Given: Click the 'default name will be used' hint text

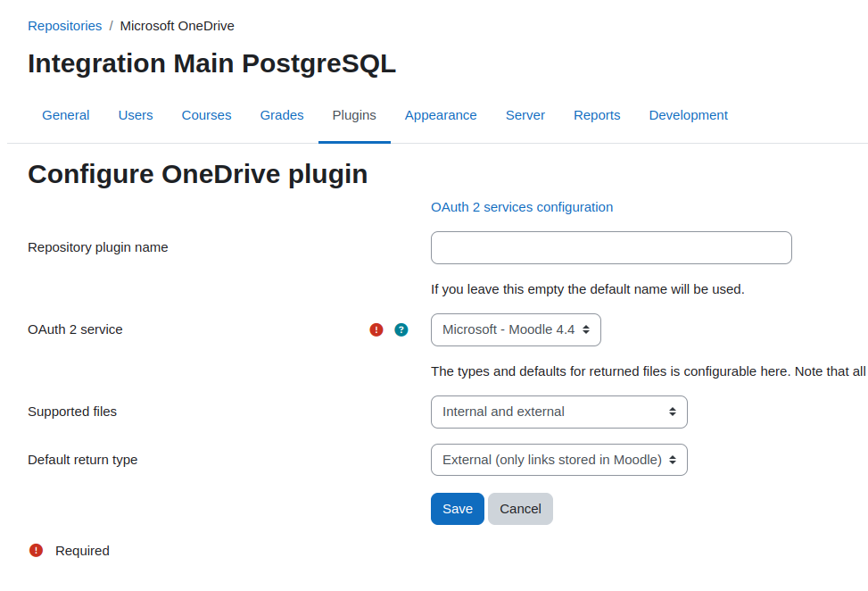Looking at the screenshot, I should 588,289.
